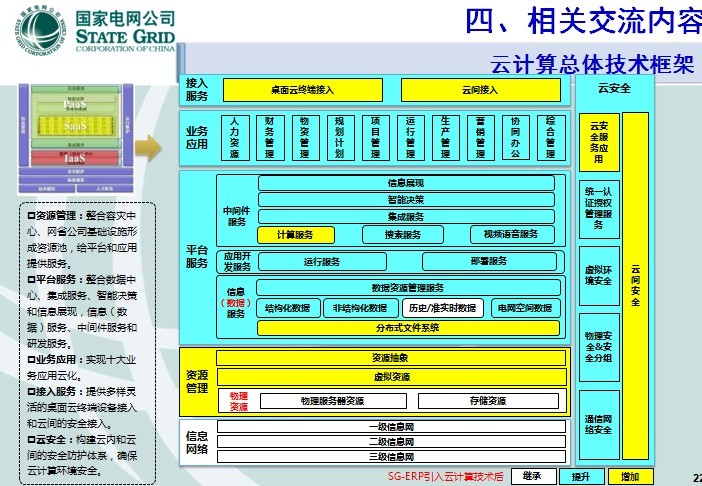Click the 视频语音服务 box
The width and height of the screenshot is (702, 486).
click(x=511, y=234)
